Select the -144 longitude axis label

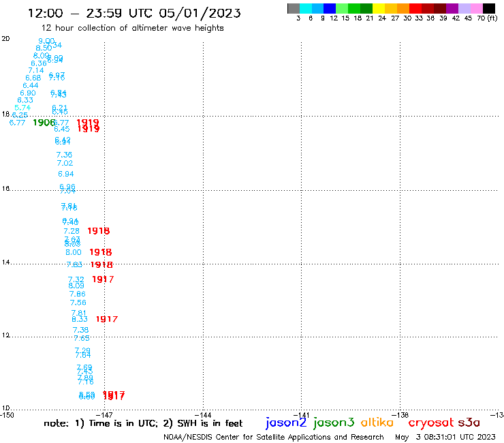tap(203, 415)
